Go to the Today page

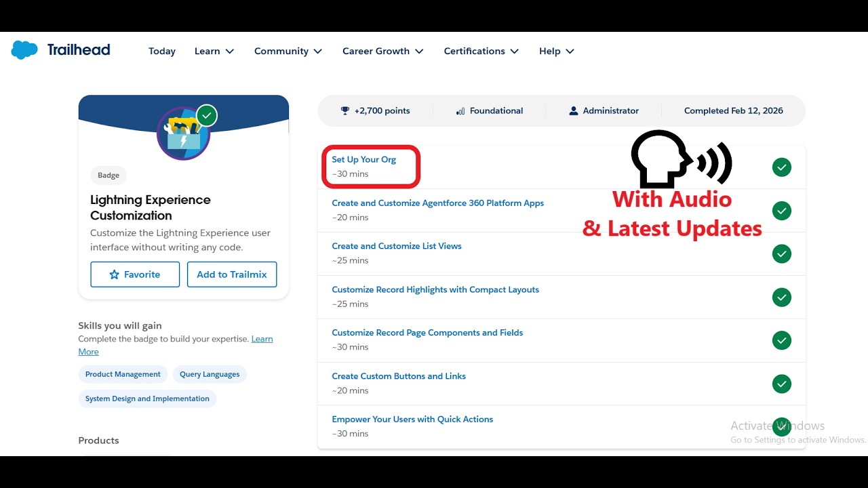(162, 51)
